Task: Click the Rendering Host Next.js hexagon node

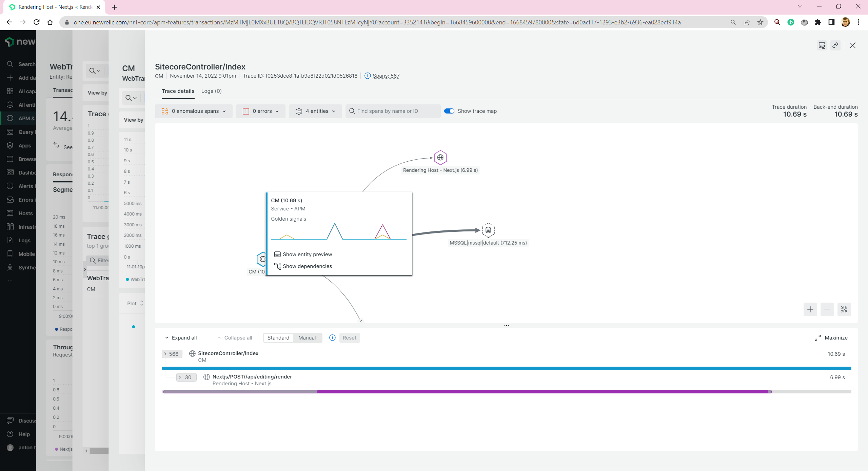Action: click(440, 158)
